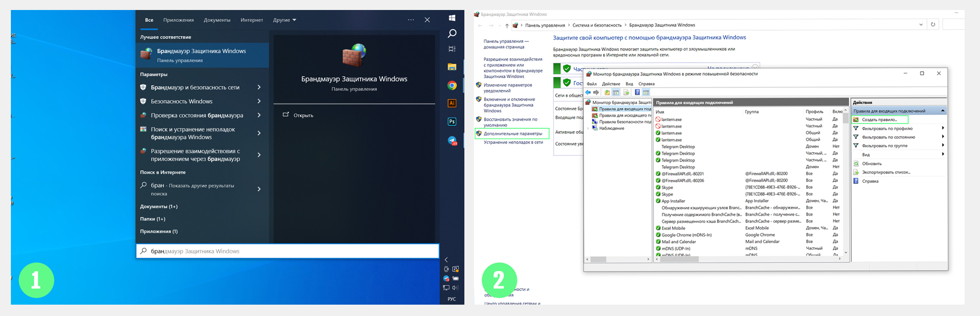The image size is (980, 316).
Task: Open the Вид menu in menu bar
Action: (x=629, y=84)
